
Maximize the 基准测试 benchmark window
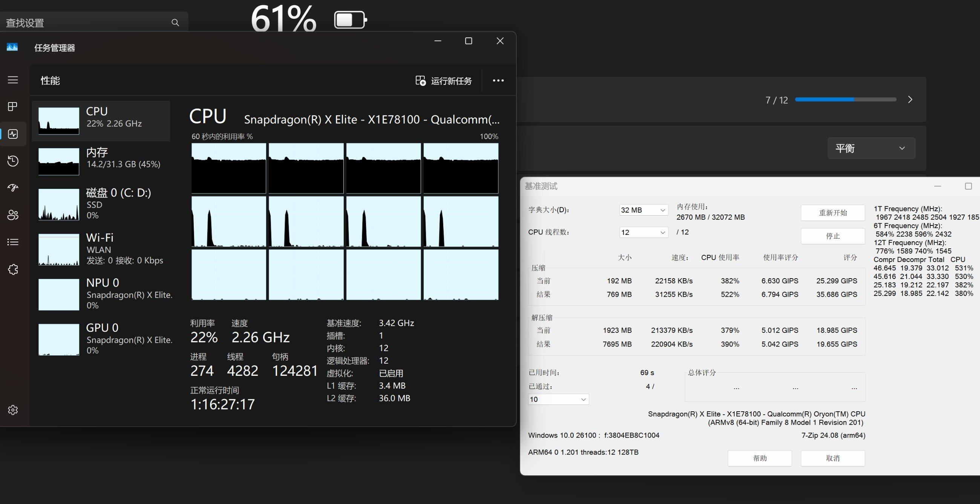pyautogui.click(x=969, y=186)
